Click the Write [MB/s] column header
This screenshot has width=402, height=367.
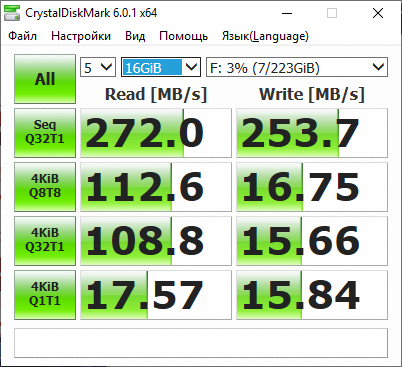pyautogui.click(x=312, y=94)
